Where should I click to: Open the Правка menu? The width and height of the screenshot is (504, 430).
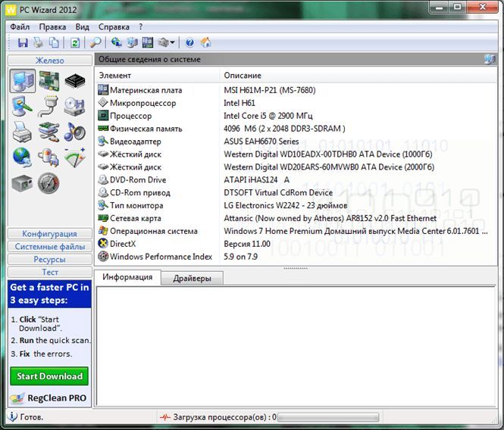(x=52, y=26)
